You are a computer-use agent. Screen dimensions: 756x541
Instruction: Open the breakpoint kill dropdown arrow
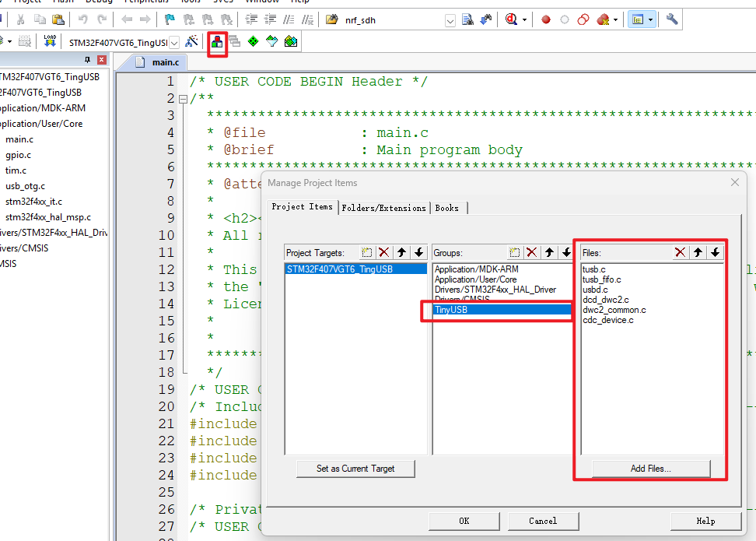[x=615, y=20]
